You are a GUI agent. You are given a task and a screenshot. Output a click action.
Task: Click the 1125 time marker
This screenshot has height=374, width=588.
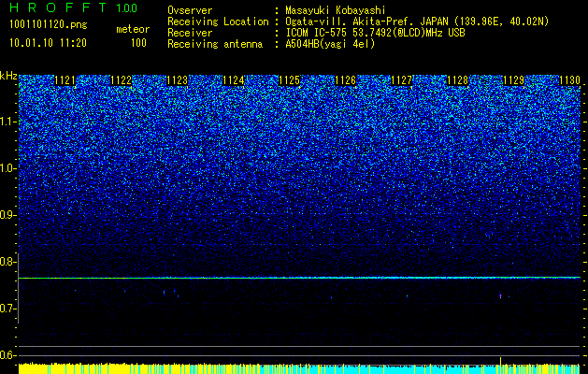point(290,80)
